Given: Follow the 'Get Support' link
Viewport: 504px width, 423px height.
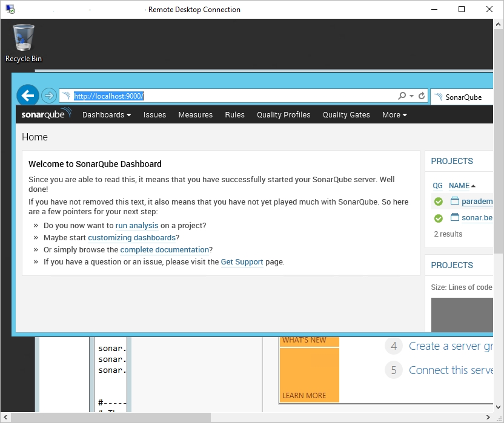Looking at the screenshot, I should tap(242, 262).
